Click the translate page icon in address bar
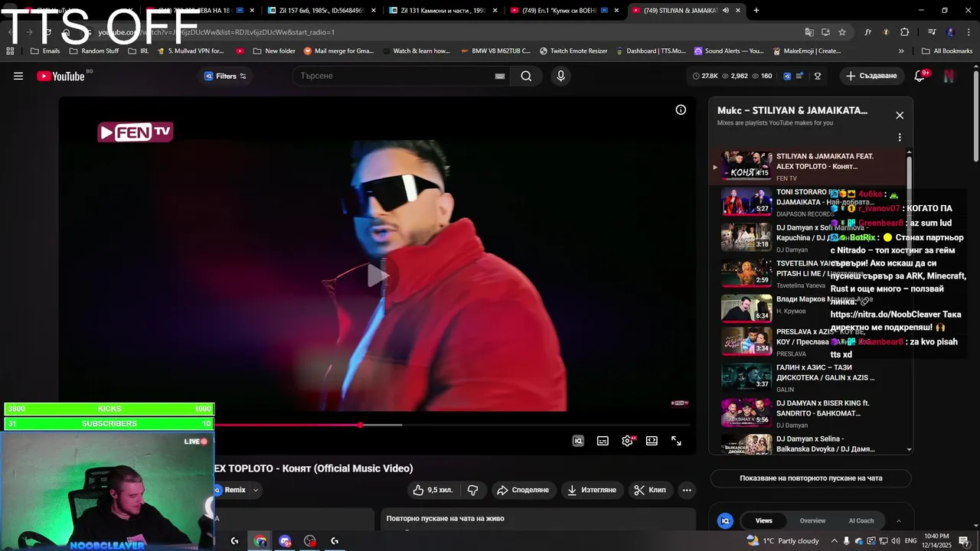 click(809, 32)
